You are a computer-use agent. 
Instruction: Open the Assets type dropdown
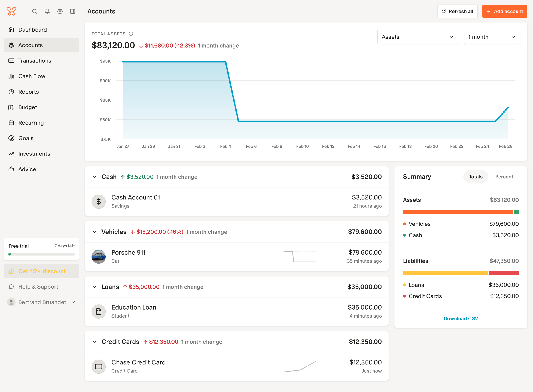tap(418, 37)
